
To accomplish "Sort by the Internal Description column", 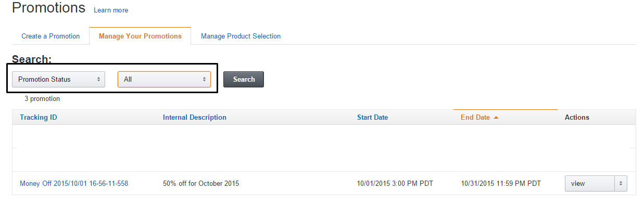I will point(195,117).
